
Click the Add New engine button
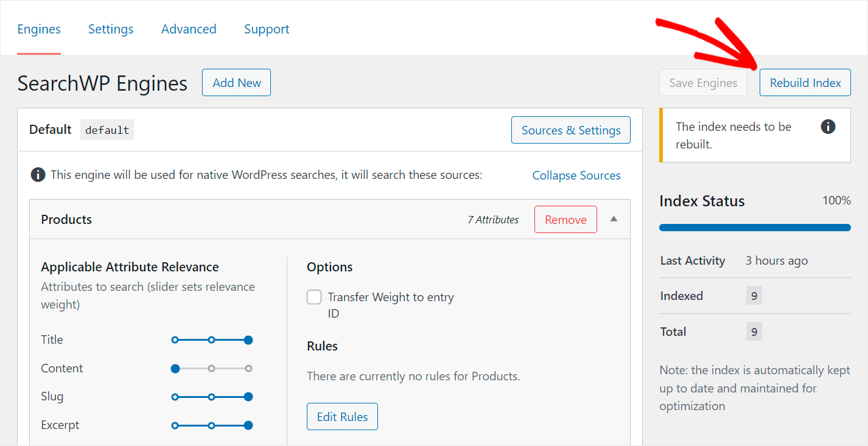(236, 83)
